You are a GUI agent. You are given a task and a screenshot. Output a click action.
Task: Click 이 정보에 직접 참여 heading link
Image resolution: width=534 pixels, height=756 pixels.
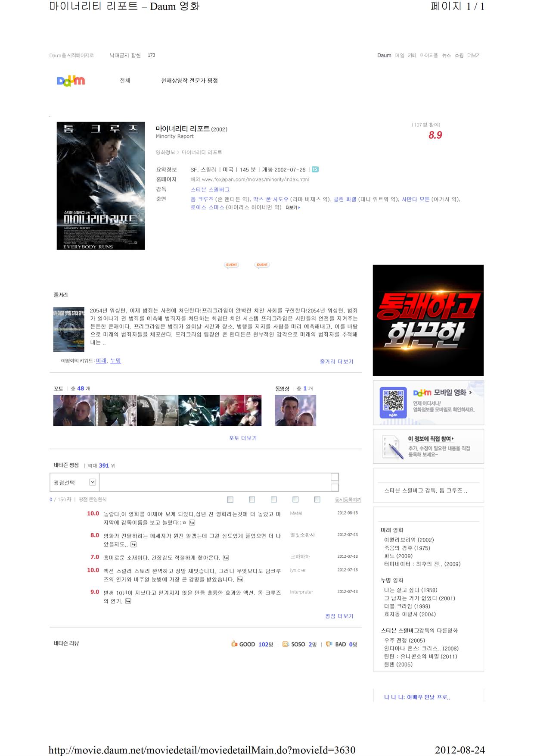click(x=431, y=439)
